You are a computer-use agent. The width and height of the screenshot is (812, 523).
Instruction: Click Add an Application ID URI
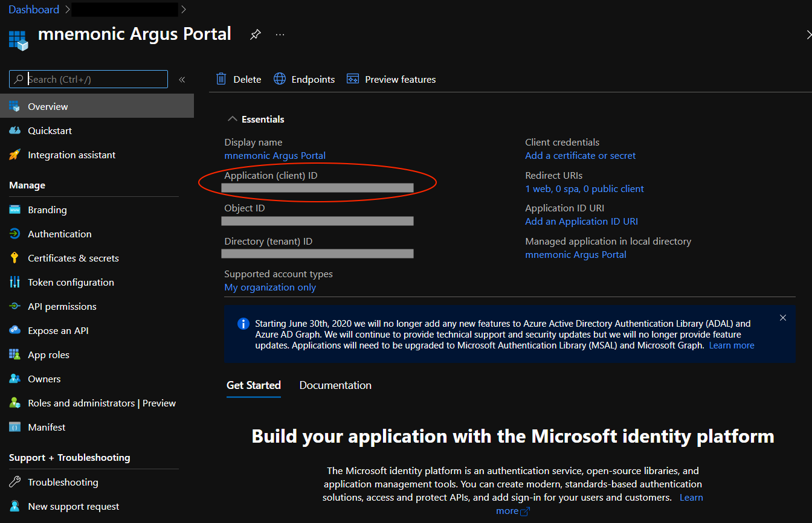point(582,222)
